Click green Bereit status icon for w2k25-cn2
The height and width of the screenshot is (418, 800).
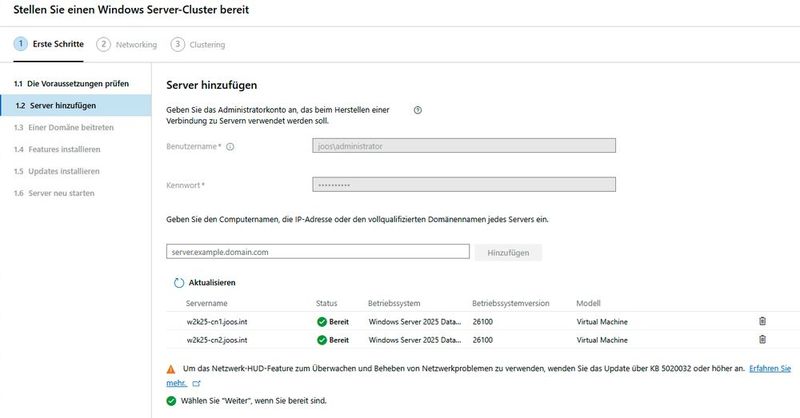[322, 340]
